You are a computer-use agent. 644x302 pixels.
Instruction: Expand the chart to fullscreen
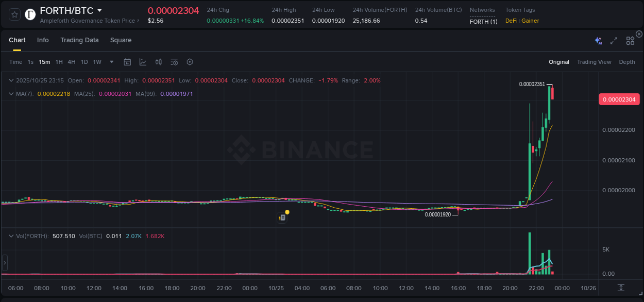613,40
